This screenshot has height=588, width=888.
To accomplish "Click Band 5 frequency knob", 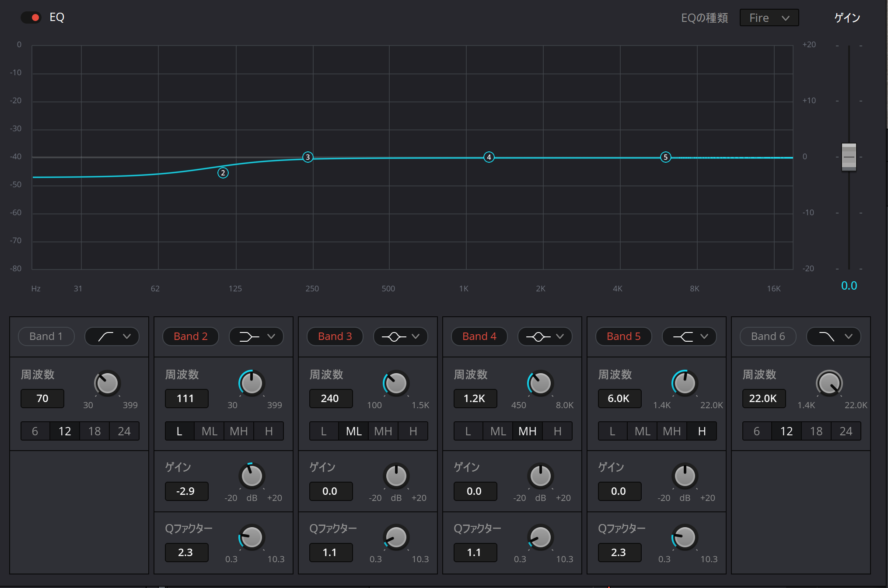I will tap(685, 384).
